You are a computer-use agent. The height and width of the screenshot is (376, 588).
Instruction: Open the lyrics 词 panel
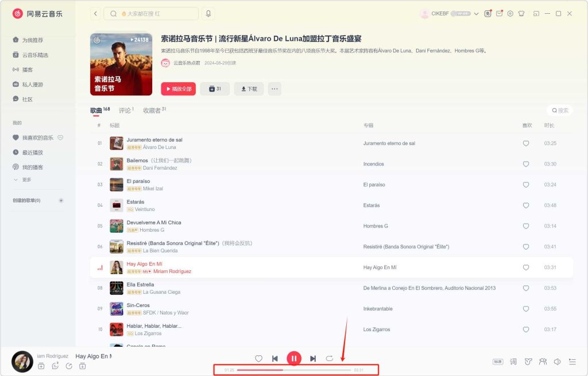(x=513, y=362)
